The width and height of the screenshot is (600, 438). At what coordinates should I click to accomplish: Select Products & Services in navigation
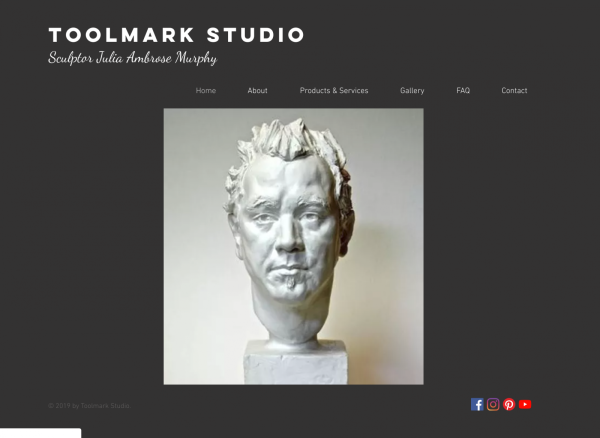[334, 91]
